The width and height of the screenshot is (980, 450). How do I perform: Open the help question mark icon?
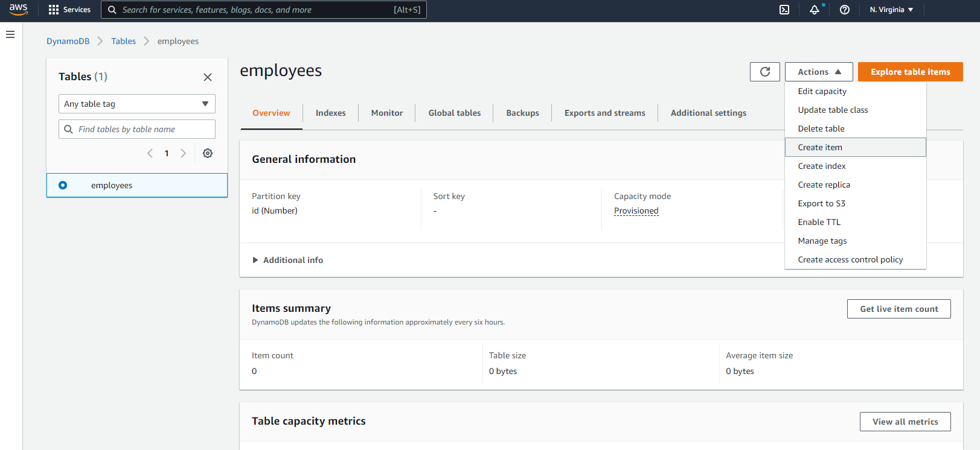(x=845, y=10)
